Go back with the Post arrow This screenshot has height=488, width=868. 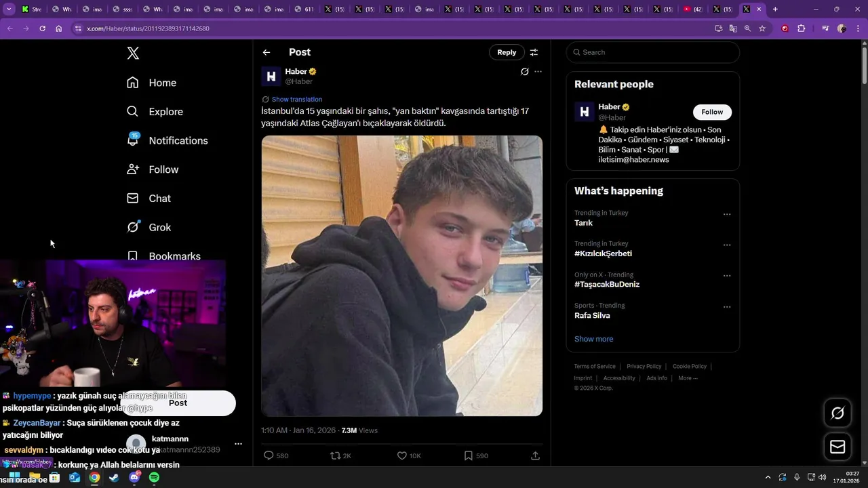click(x=267, y=52)
